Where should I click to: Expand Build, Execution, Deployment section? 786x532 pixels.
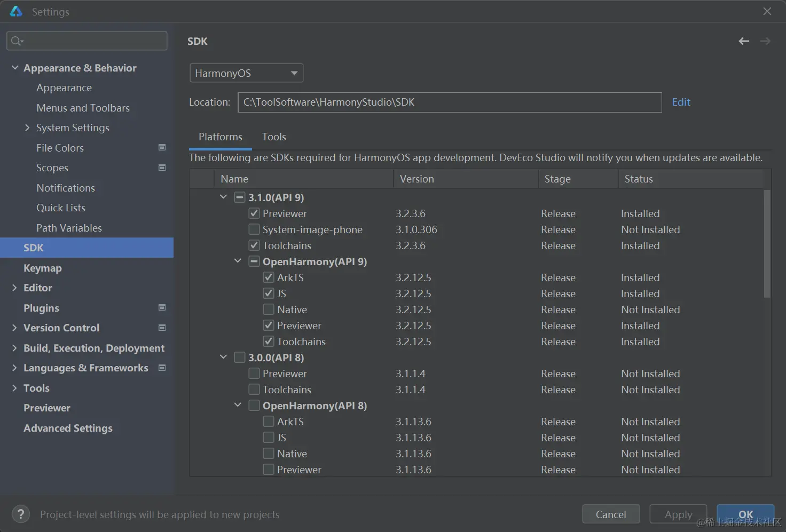(x=14, y=348)
